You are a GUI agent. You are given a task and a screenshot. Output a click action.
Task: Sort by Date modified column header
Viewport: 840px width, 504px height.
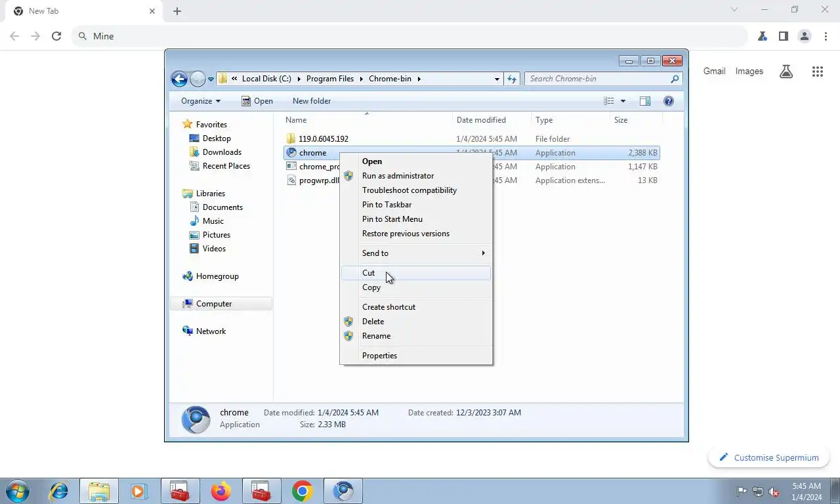pyautogui.click(x=492, y=120)
